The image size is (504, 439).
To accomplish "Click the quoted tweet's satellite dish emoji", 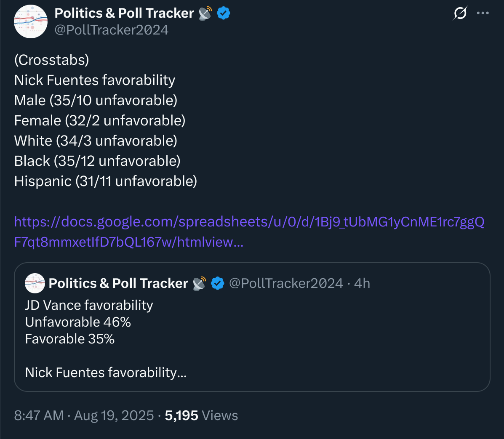I will (200, 283).
